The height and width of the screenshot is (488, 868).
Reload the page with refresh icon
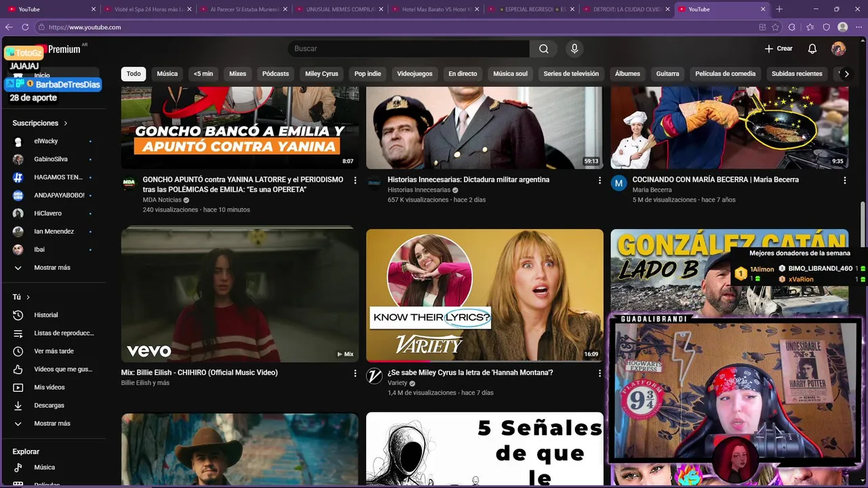point(25,27)
